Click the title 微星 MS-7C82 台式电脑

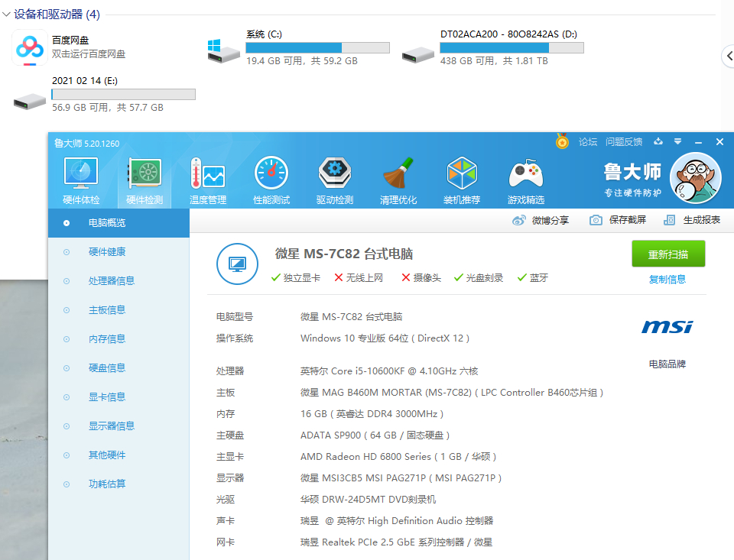click(x=344, y=254)
